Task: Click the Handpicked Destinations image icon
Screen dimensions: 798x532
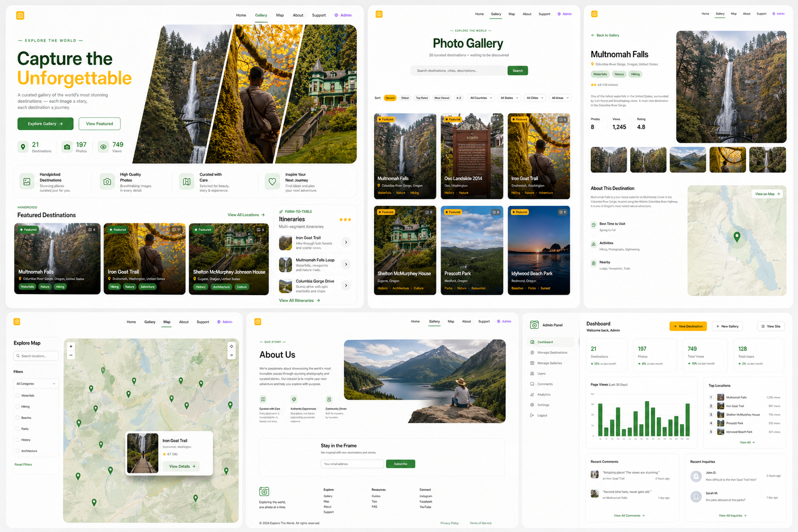Action: pos(26,181)
